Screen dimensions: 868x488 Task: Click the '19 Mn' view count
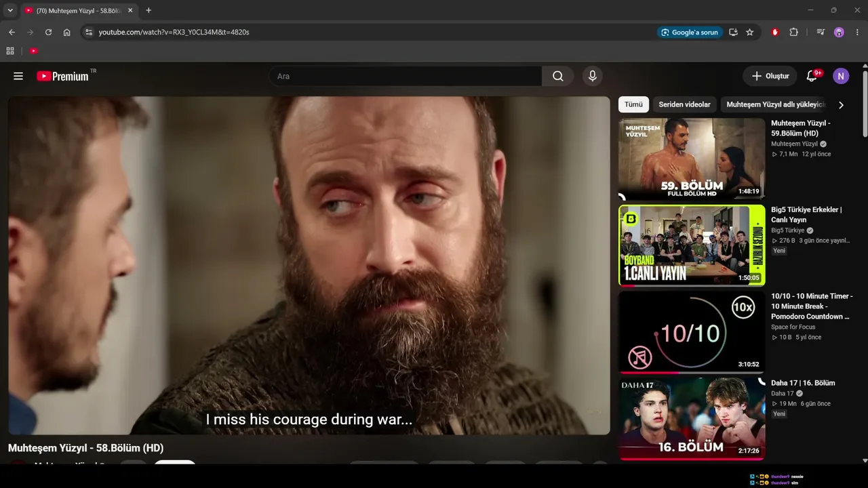pos(788,404)
